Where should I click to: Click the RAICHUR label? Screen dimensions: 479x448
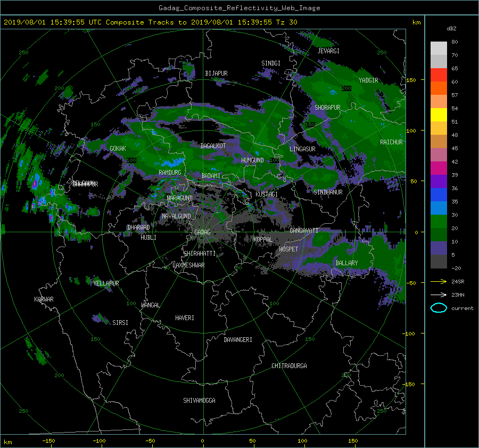click(391, 142)
